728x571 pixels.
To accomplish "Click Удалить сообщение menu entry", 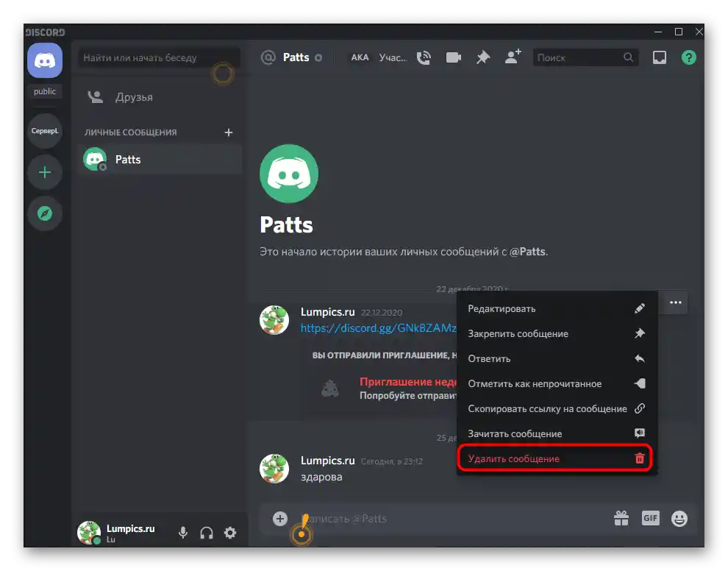I will coord(555,458).
